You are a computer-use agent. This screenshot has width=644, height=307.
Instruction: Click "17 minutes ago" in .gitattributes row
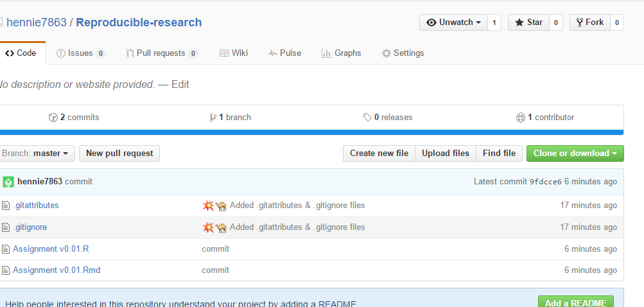(588, 205)
